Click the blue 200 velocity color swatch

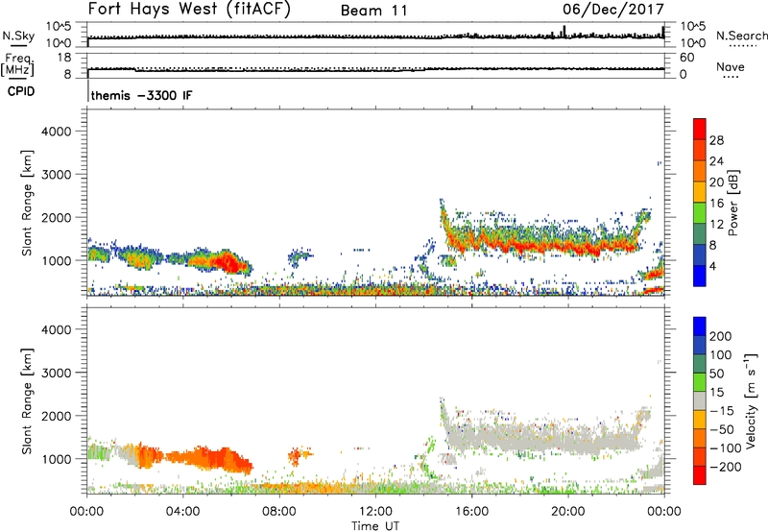pos(700,326)
